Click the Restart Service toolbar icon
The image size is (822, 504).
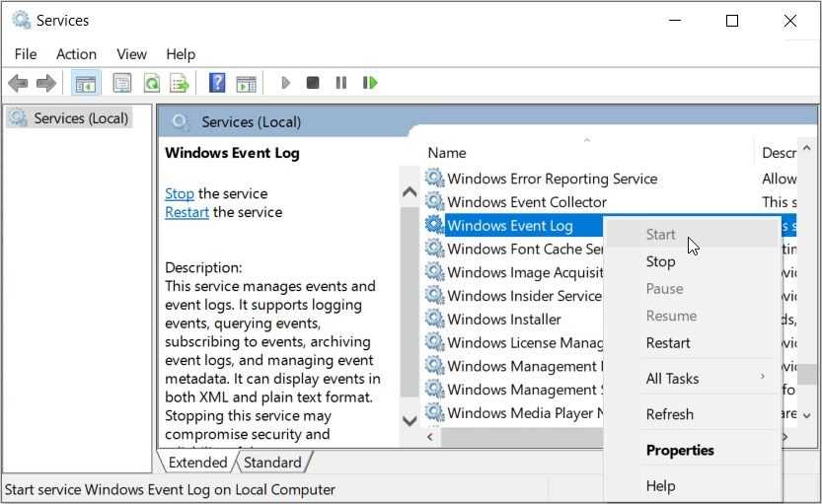point(370,83)
